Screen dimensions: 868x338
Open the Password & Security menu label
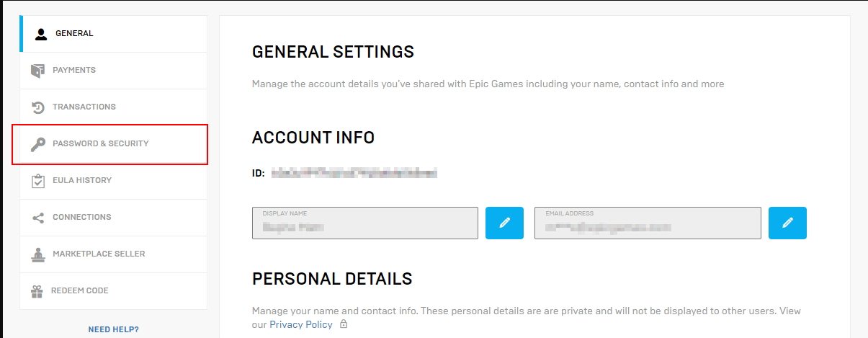coord(101,143)
